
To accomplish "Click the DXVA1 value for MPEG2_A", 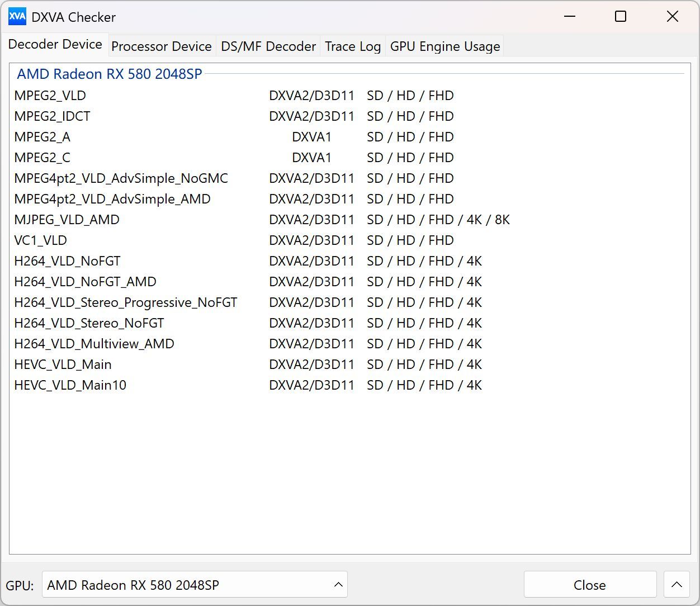I will [x=311, y=137].
